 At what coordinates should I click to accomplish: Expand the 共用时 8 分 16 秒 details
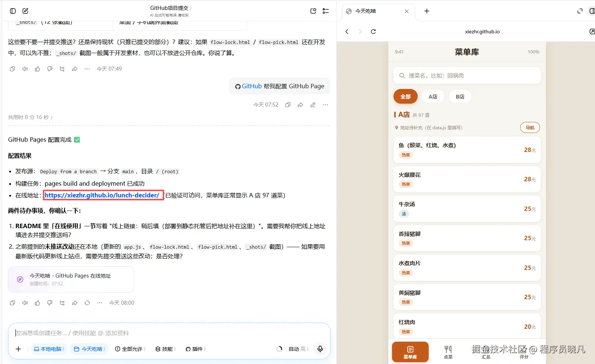(30, 117)
